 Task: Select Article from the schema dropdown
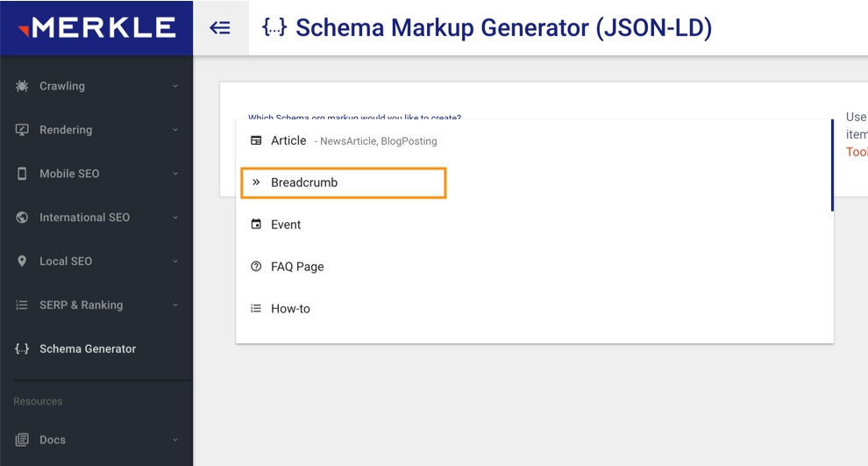[x=534, y=140]
